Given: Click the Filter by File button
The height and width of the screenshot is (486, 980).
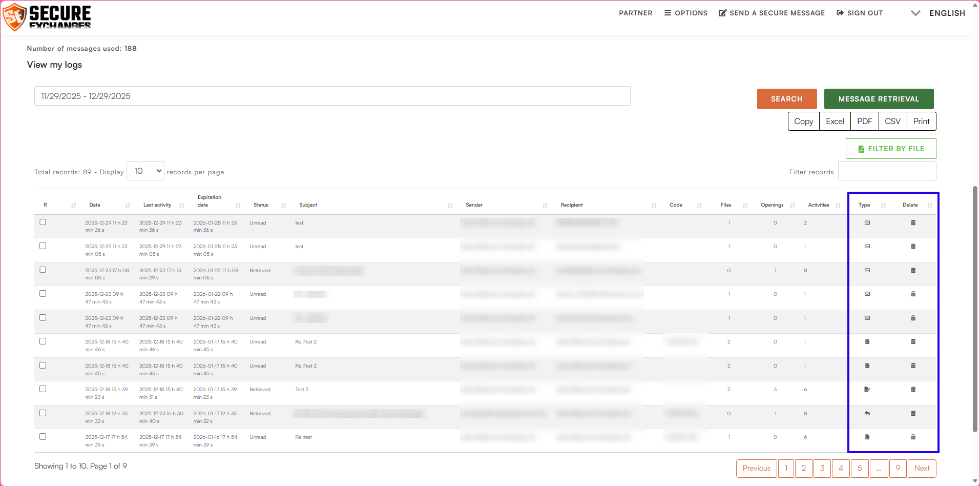Looking at the screenshot, I should 891,149.
